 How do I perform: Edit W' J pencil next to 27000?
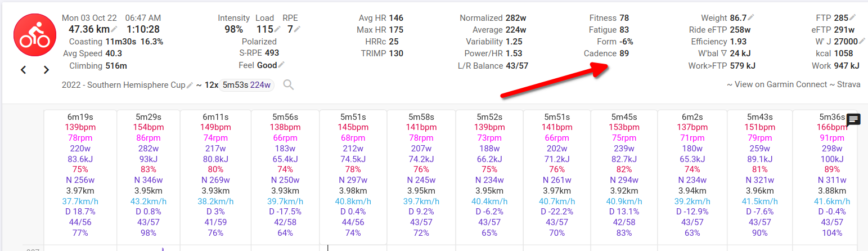862,41
